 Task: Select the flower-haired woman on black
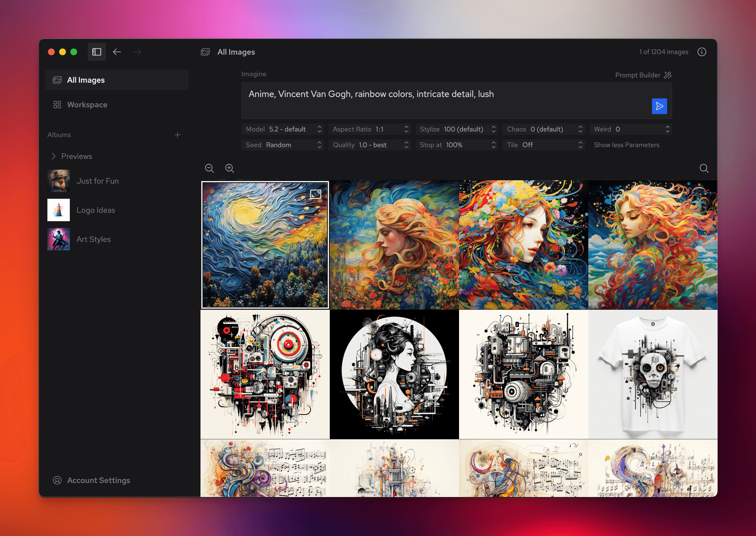[x=523, y=244]
